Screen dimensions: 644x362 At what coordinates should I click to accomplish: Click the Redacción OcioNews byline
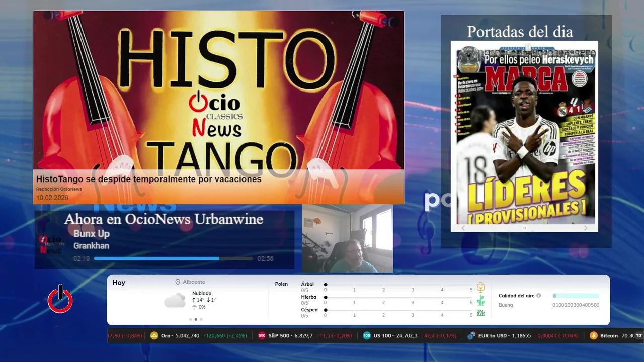59,189
